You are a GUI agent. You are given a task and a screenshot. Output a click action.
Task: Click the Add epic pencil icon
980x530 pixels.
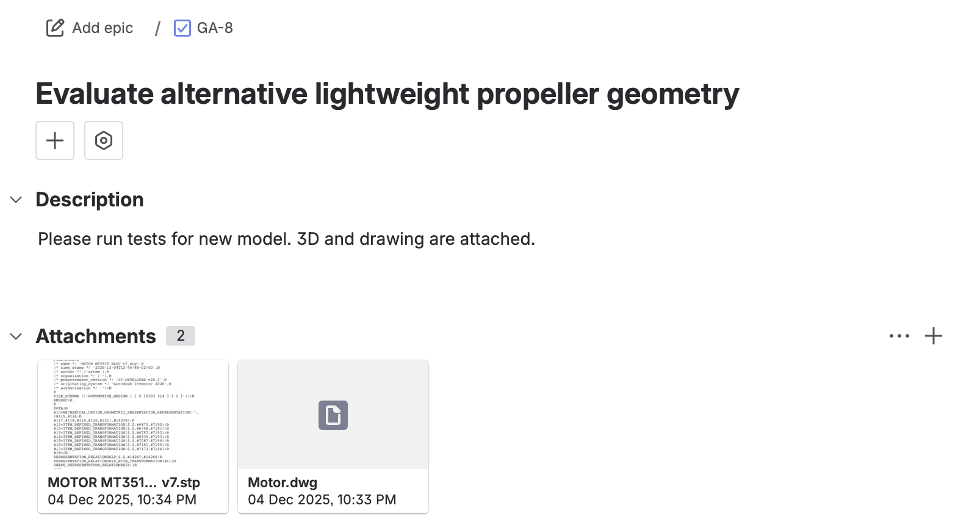55,28
